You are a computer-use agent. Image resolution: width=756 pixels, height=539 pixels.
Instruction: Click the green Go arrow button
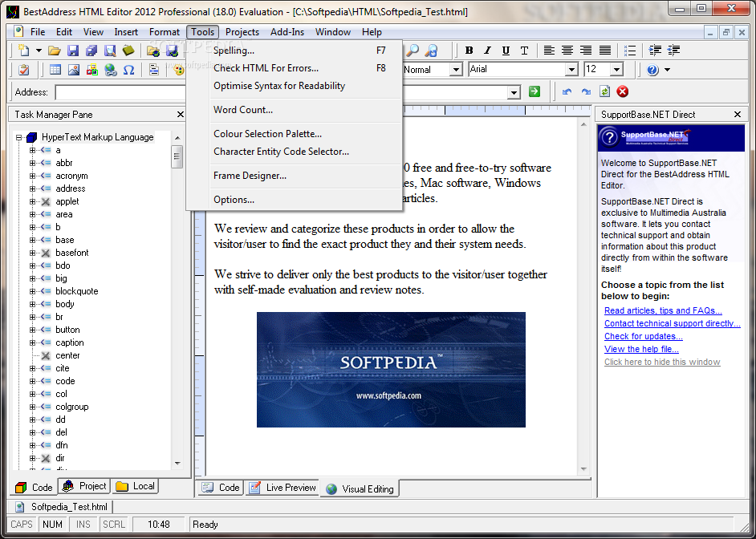coord(534,91)
